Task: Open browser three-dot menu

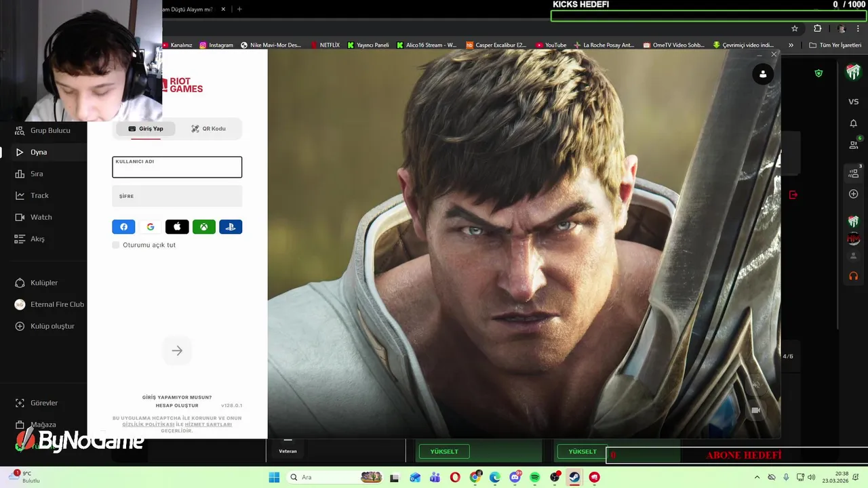Action: click(x=859, y=28)
